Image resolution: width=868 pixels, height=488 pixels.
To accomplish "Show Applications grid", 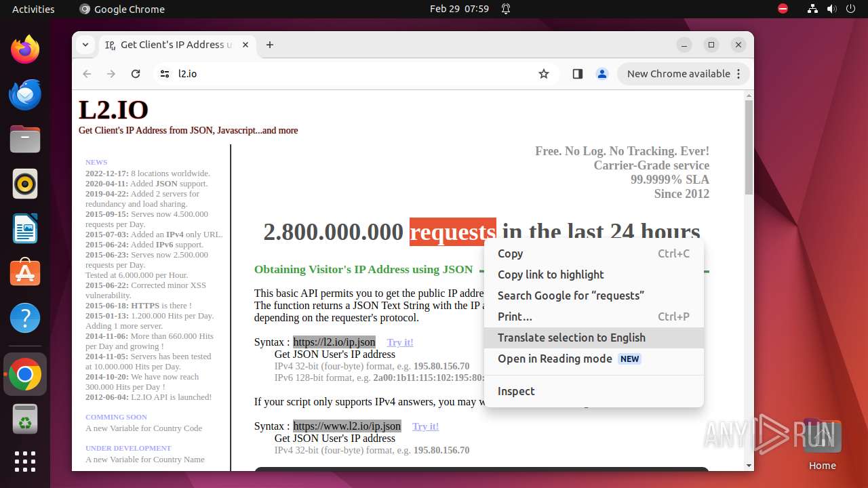I will click(x=25, y=461).
